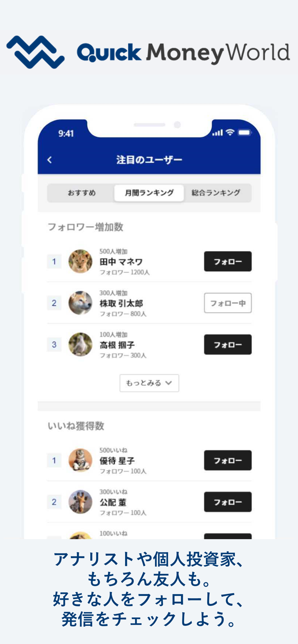This screenshot has height=644, width=298.
Task: Follow user 高根 掴子
Action: (x=227, y=344)
